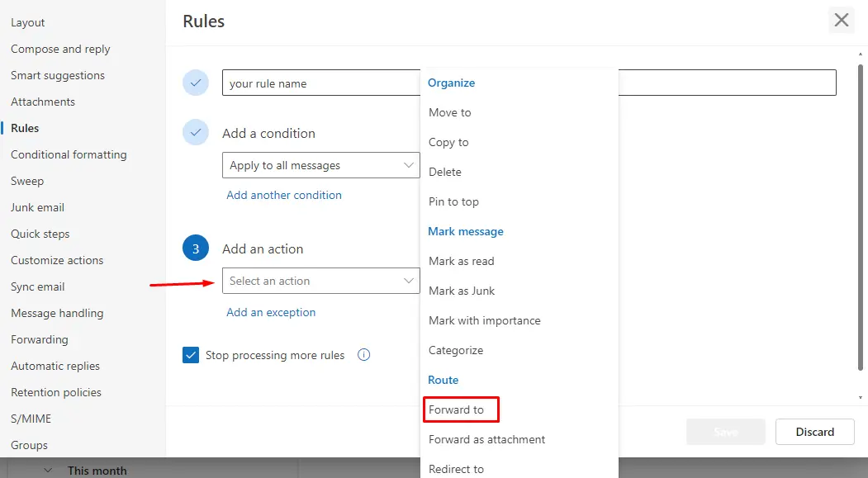Viewport: 868px width, 478px height.
Task: Open Junk email settings
Action: tap(38, 207)
